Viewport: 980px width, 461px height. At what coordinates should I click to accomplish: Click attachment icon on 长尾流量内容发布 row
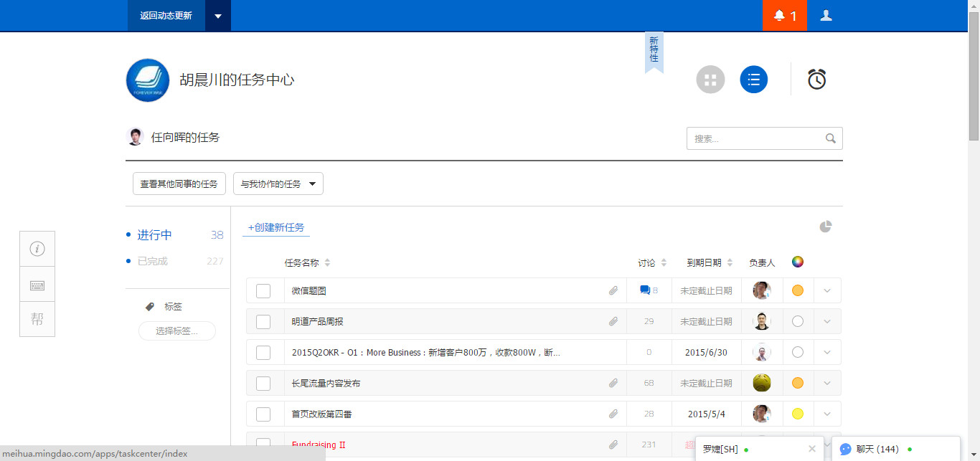pos(613,383)
